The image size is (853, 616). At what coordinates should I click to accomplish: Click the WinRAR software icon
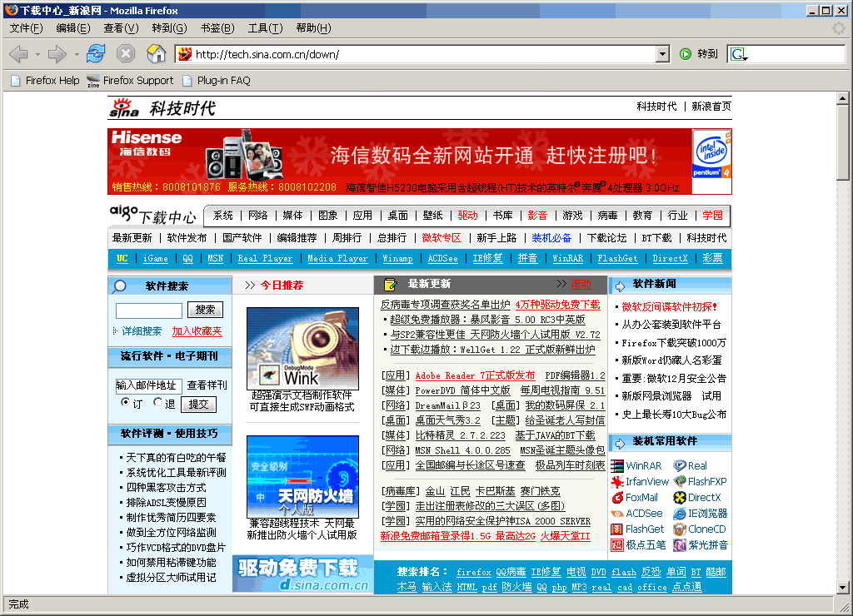pos(617,466)
